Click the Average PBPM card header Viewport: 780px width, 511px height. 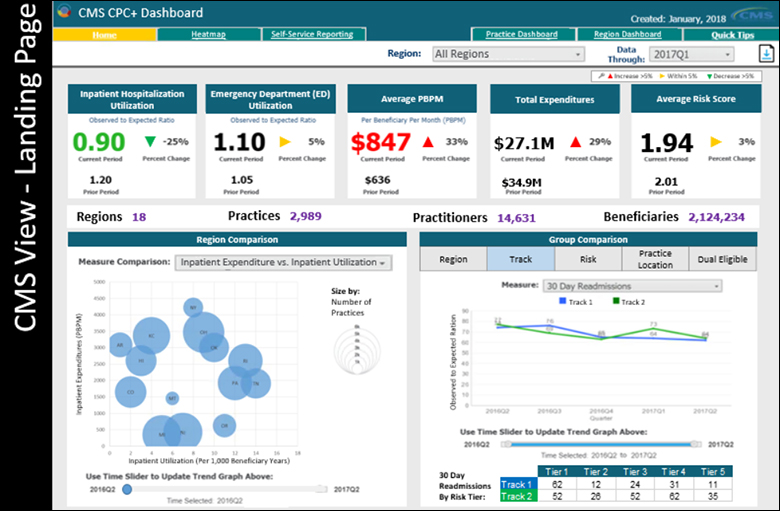coord(412,99)
